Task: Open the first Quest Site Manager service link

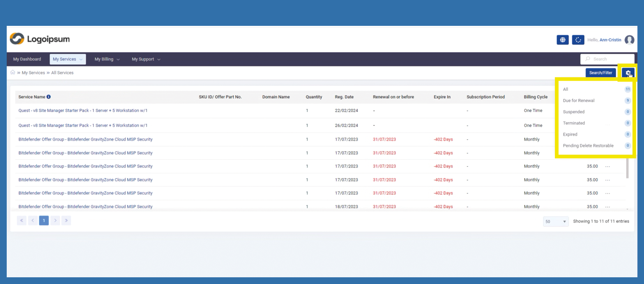Action: [x=83, y=110]
